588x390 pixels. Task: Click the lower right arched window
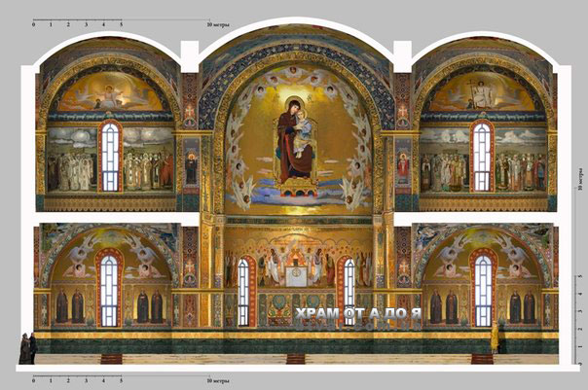481,289
